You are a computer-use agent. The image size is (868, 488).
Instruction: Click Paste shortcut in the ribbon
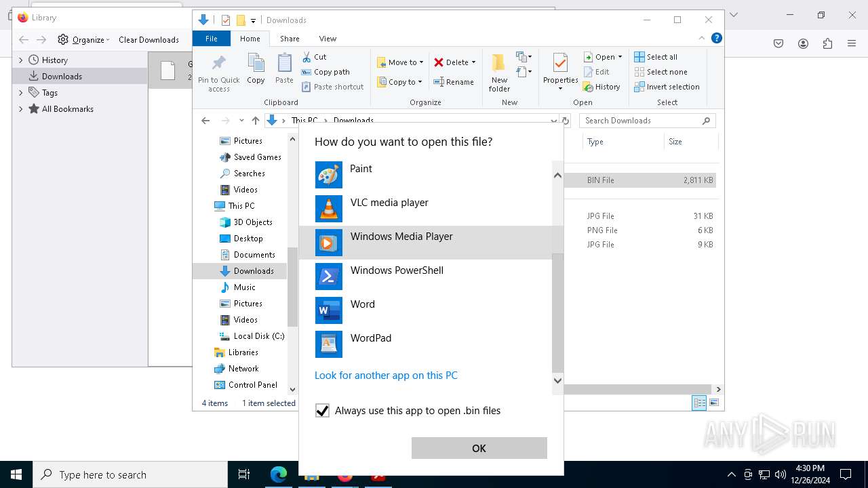(332, 87)
